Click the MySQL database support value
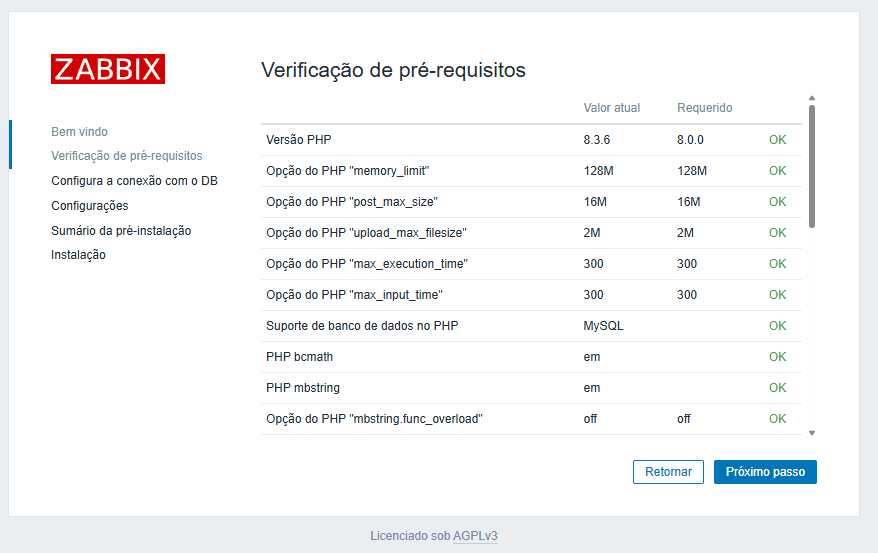Viewport: 878px width, 553px height. [x=603, y=326]
